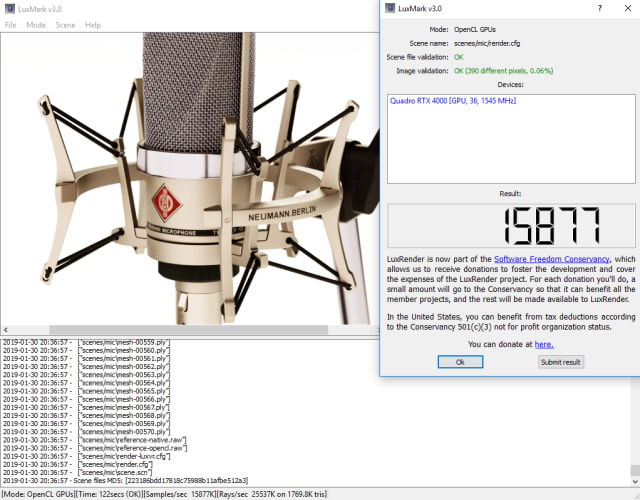This screenshot has width=640, height=500.
Task: Click the rendered microphone image
Action: click(190, 178)
